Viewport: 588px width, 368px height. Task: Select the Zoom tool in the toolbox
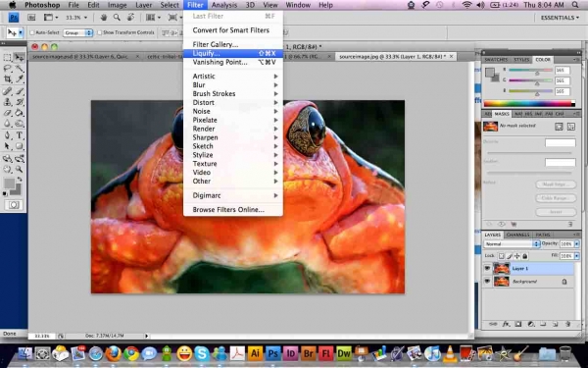coord(20,170)
